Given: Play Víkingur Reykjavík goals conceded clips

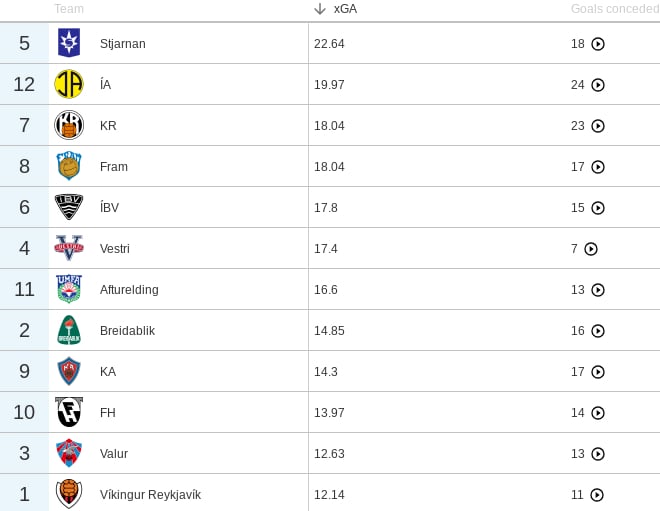Looking at the screenshot, I should point(597,495).
